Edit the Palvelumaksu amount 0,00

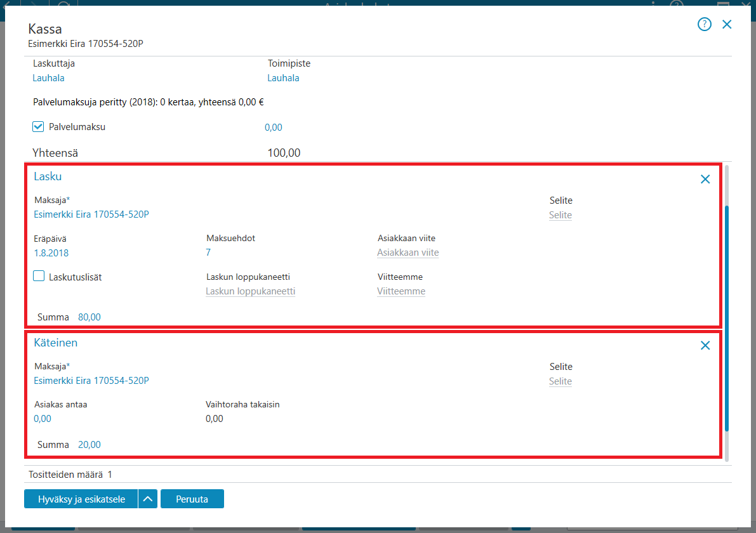274,128
